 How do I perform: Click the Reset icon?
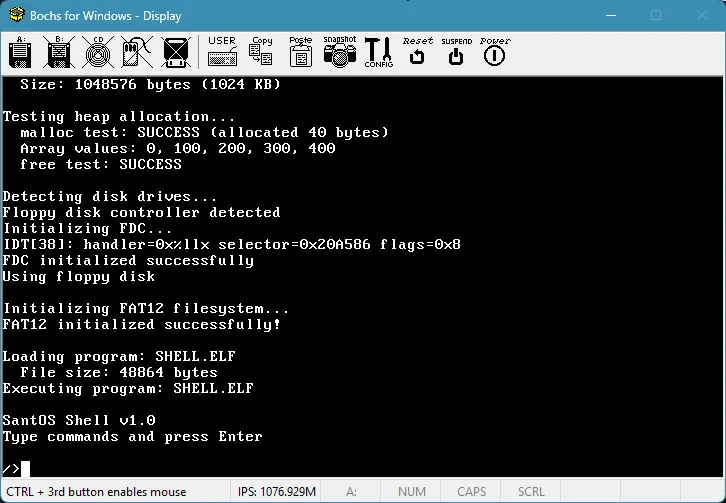[x=418, y=52]
